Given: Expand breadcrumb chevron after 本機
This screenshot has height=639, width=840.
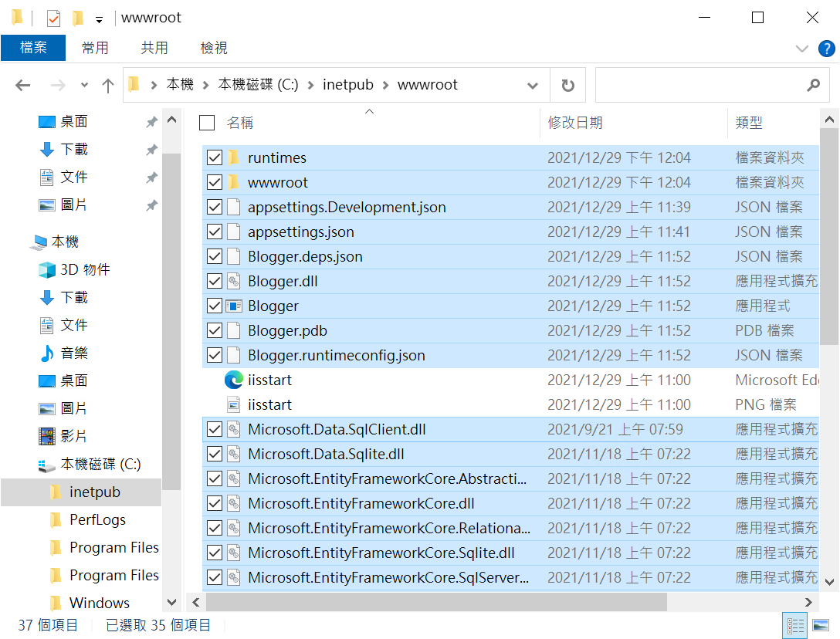Looking at the screenshot, I should (205, 85).
